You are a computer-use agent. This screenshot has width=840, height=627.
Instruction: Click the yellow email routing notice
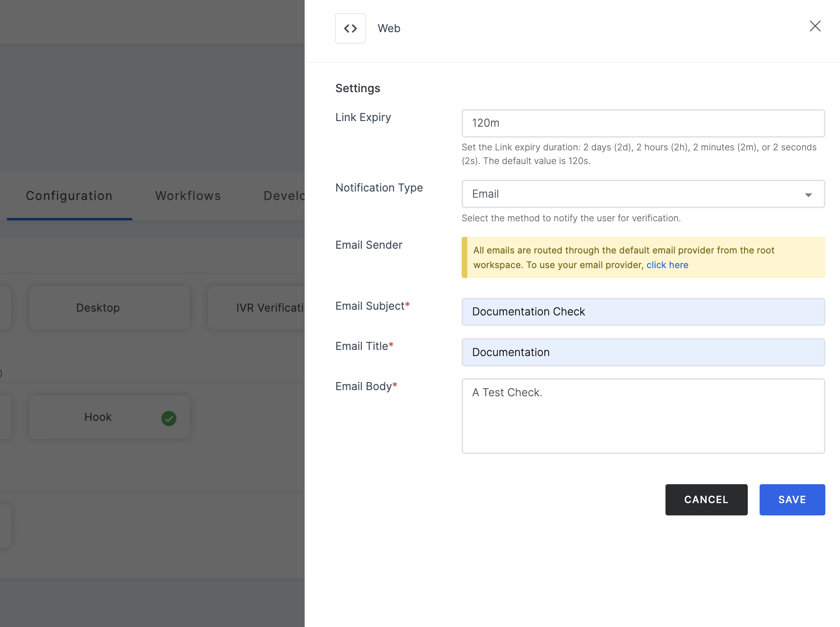(x=643, y=258)
